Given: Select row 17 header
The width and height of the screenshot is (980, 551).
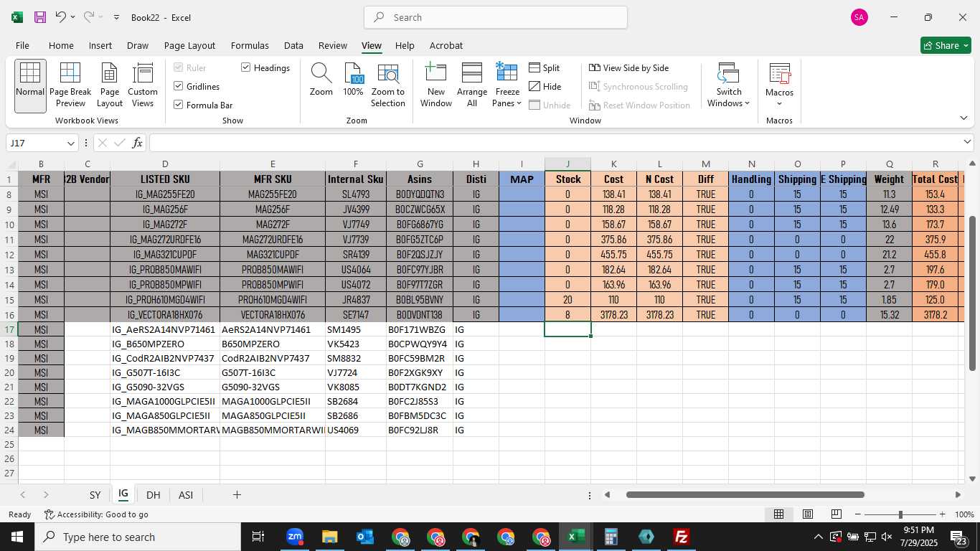Looking at the screenshot, I should [9, 329].
